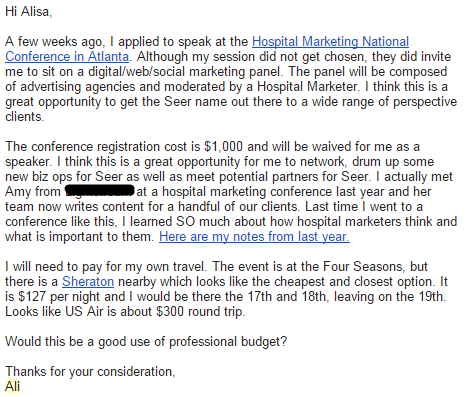
Task: Click the "Thanks for your consideration," closing line
Action: (90, 372)
